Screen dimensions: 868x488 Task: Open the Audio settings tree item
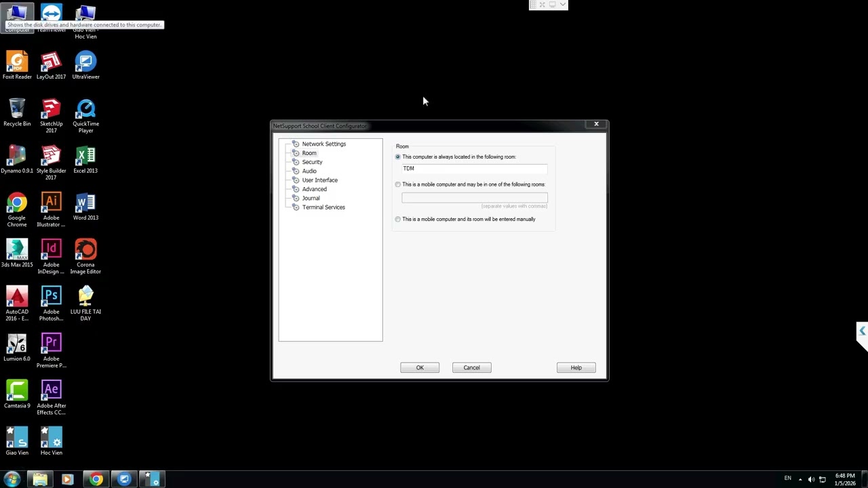pyautogui.click(x=309, y=171)
